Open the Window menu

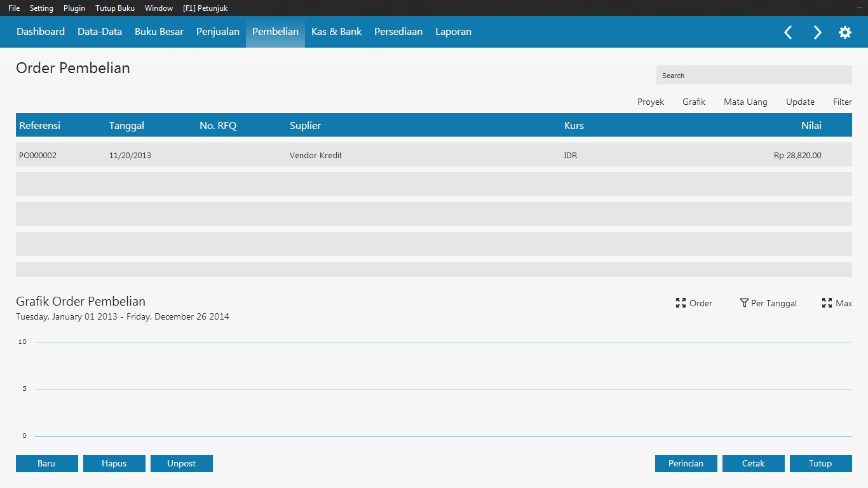tap(159, 8)
